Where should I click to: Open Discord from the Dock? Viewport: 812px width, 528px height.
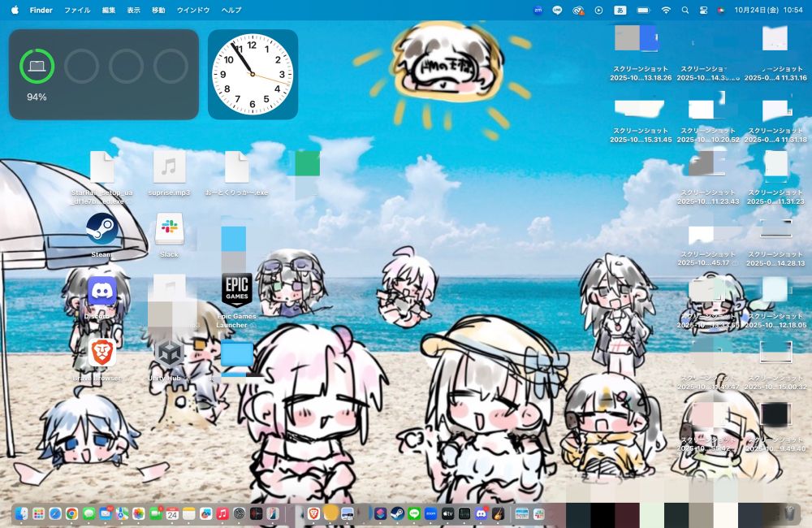click(x=481, y=513)
